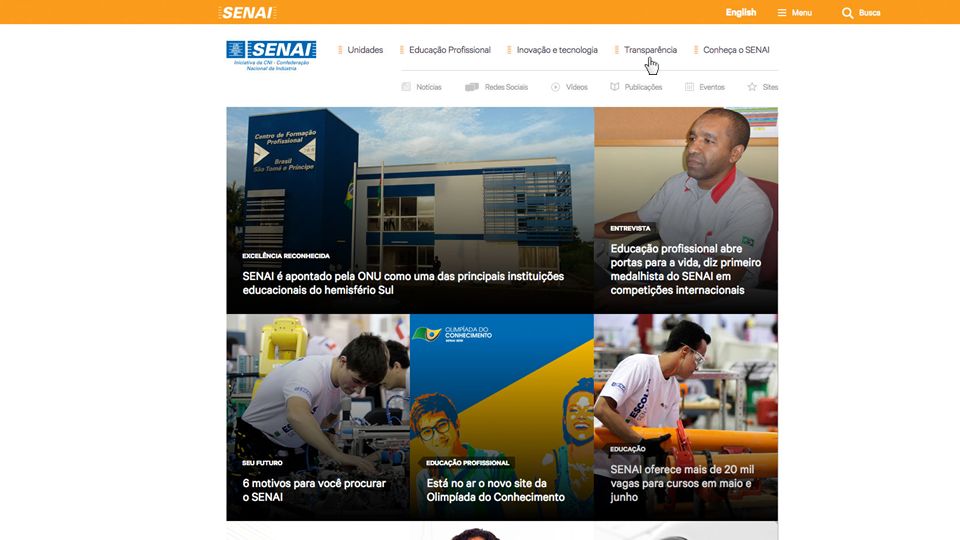Click the Redes Sociais chat icon
This screenshot has width=960, height=540.
[471, 87]
